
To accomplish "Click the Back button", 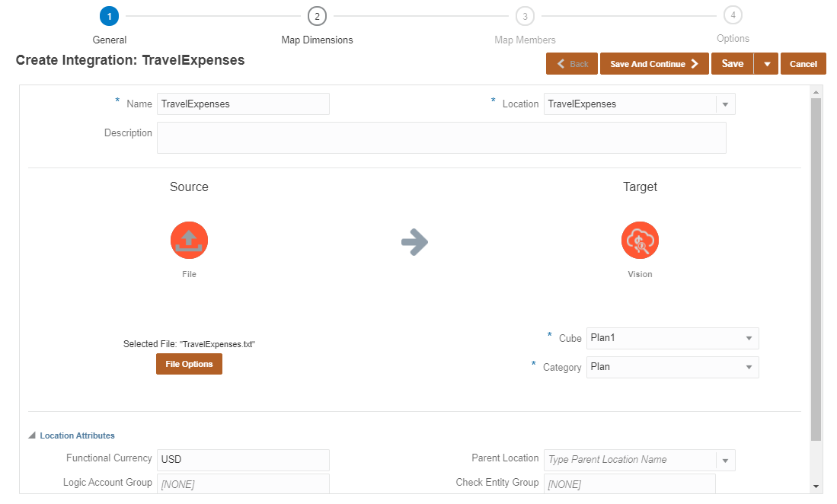I will 572,64.
